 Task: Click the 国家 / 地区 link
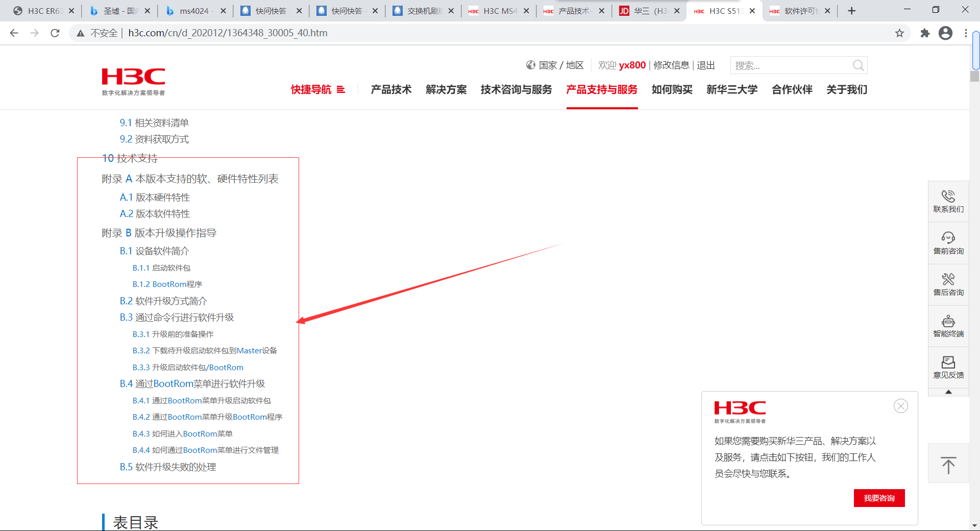(561, 65)
